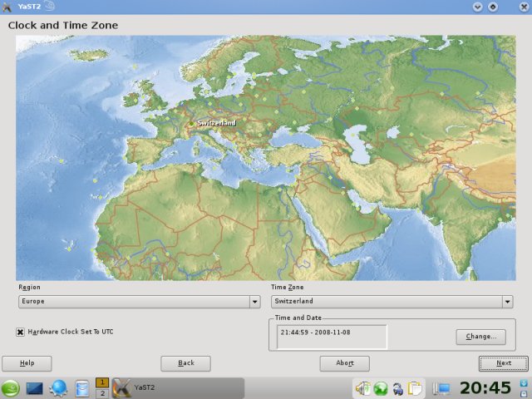Open the volume speaker tray icon
This screenshot has width=532, height=399.
tap(362, 388)
